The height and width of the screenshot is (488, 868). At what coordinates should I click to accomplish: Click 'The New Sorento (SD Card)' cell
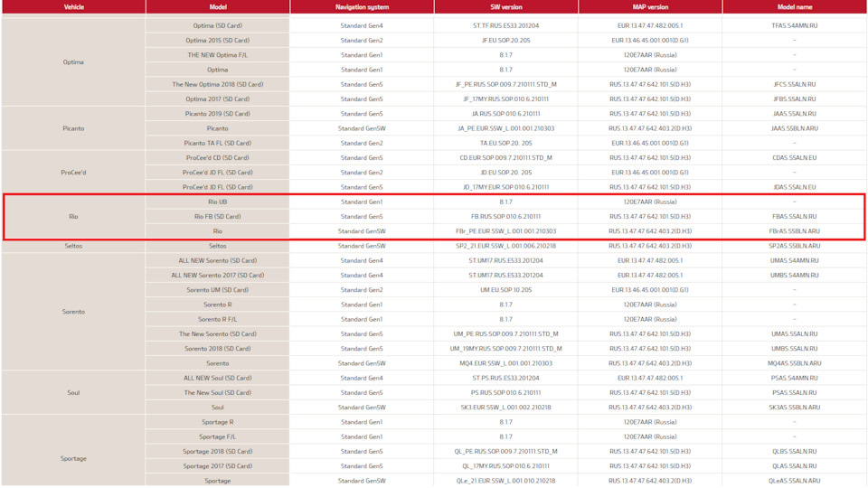tap(218, 334)
